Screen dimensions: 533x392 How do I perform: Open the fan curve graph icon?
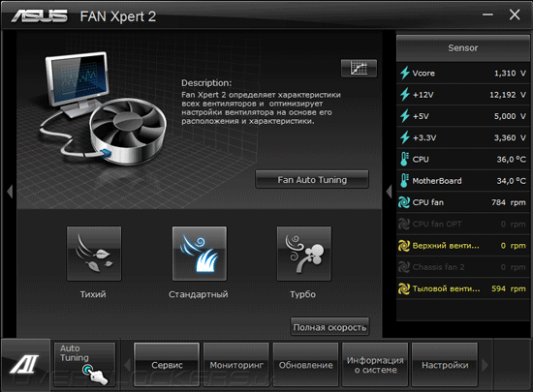359,69
